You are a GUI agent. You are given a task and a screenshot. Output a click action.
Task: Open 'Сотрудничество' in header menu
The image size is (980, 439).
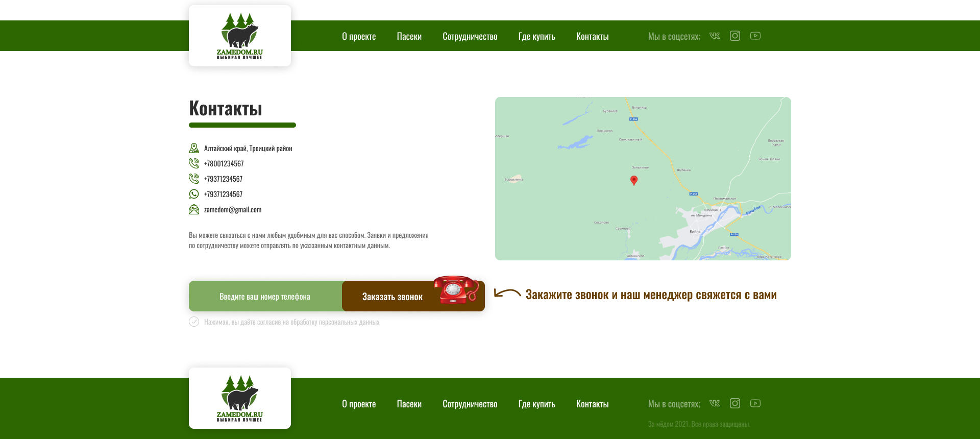(470, 36)
